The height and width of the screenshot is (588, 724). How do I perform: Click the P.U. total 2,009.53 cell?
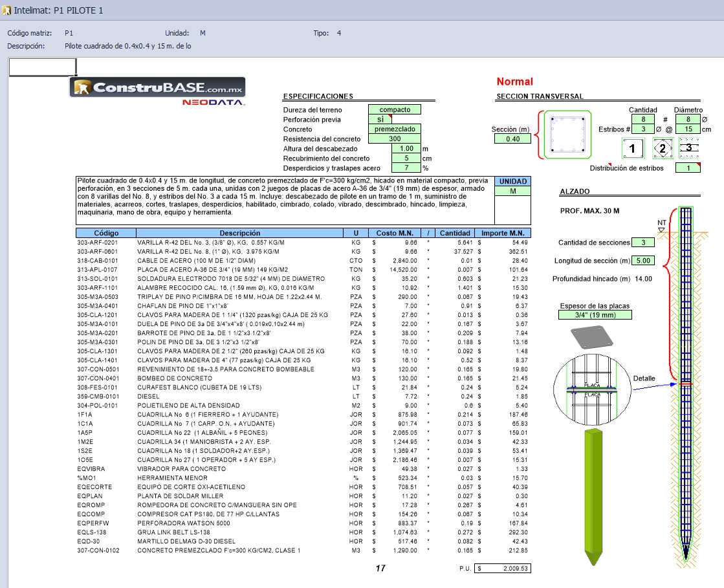point(503,569)
